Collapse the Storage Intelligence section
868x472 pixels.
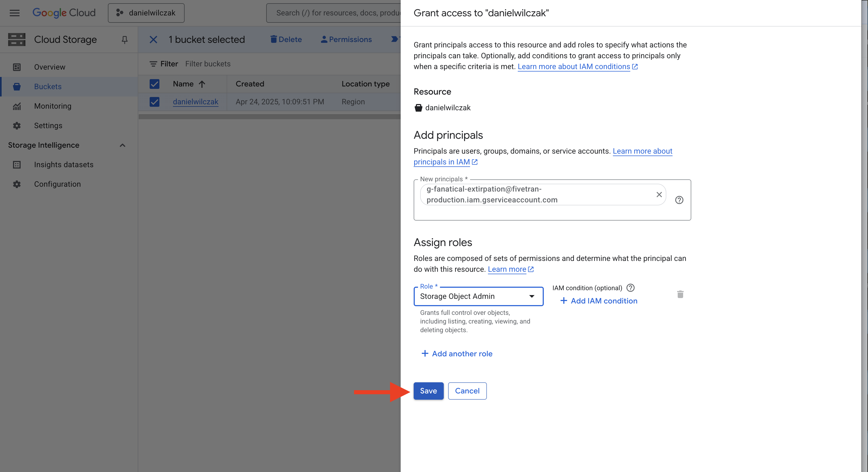click(x=123, y=145)
